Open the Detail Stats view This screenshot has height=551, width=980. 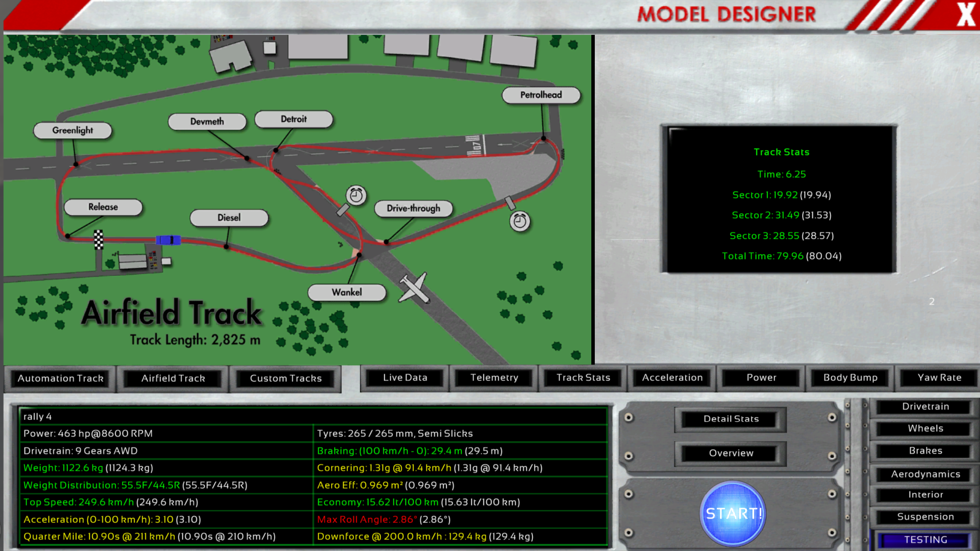click(x=730, y=419)
